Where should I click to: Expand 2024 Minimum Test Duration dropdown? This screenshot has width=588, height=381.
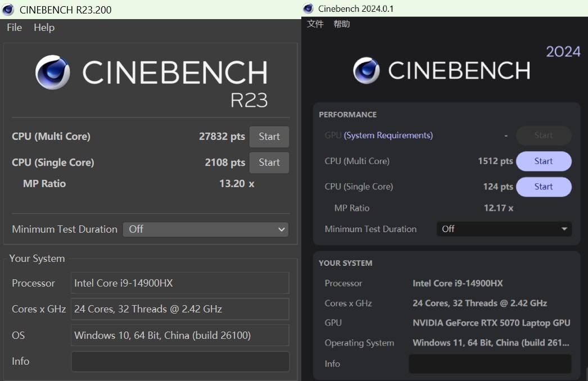click(x=503, y=229)
